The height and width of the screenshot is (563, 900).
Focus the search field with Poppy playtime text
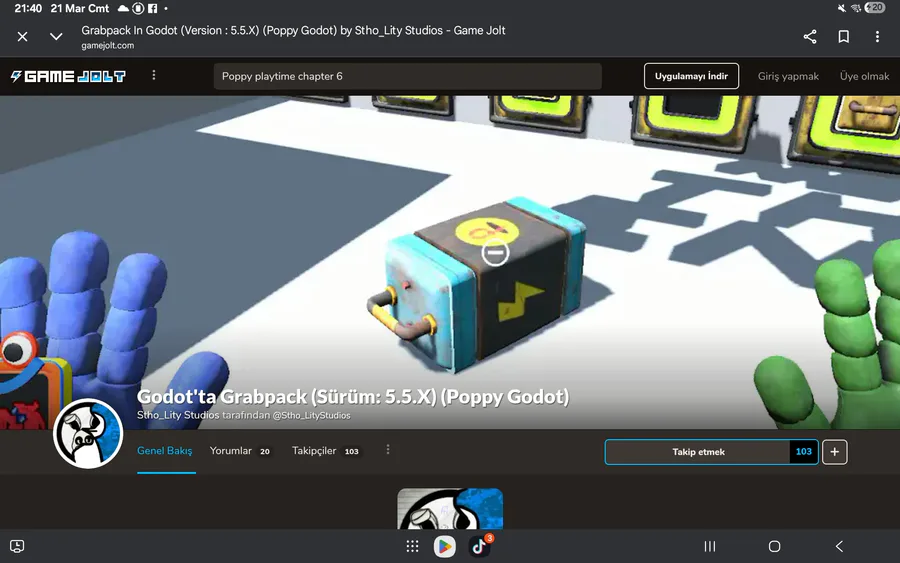[x=408, y=76]
